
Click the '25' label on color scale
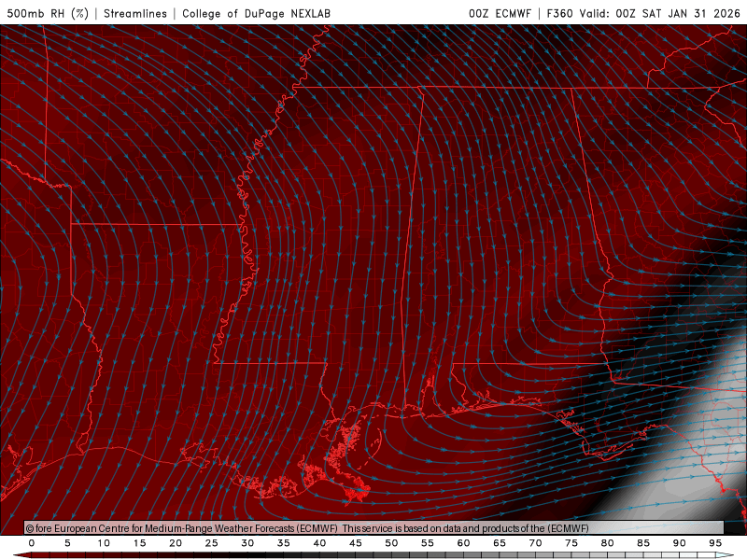(212, 543)
